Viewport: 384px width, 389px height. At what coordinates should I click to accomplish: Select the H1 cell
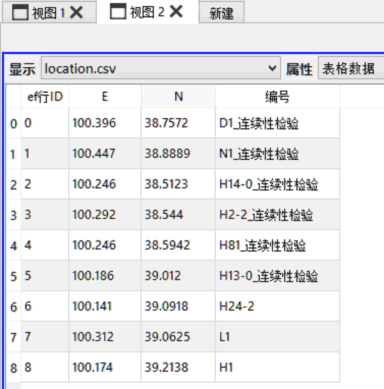coord(277,367)
